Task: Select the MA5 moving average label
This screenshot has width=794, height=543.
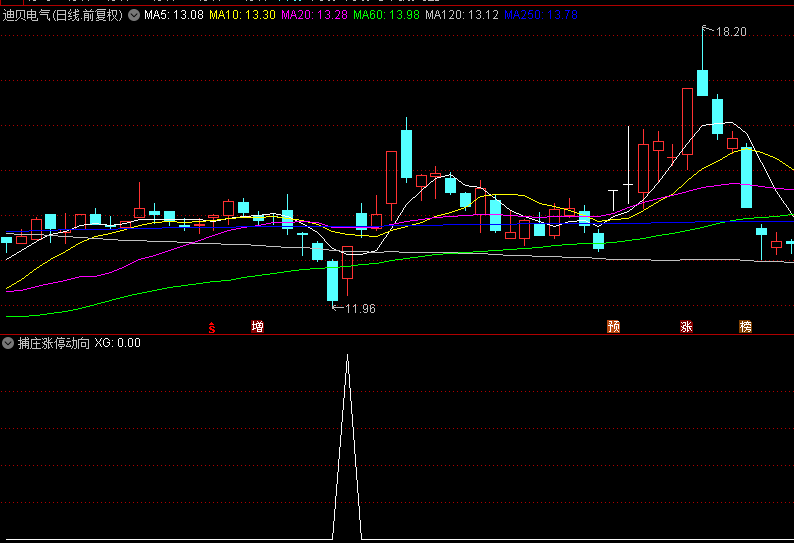Action: tap(174, 16)
